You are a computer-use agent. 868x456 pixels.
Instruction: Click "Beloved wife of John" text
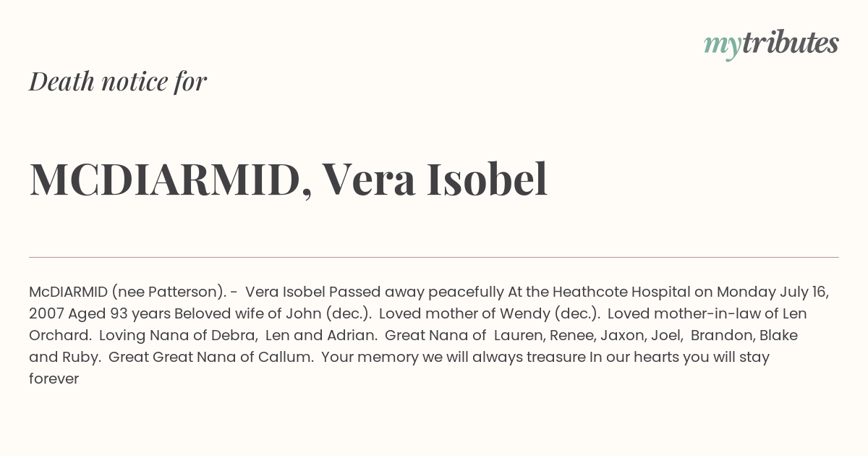point(248,314)
